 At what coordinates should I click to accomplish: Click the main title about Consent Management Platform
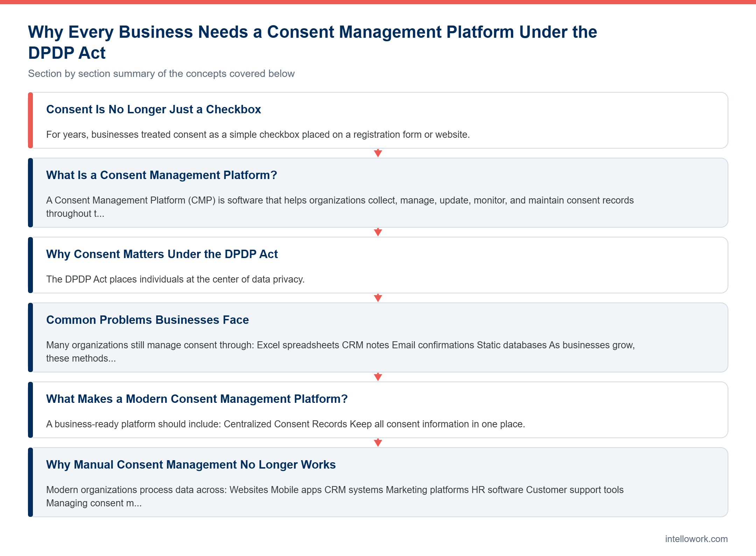[313, 42]
